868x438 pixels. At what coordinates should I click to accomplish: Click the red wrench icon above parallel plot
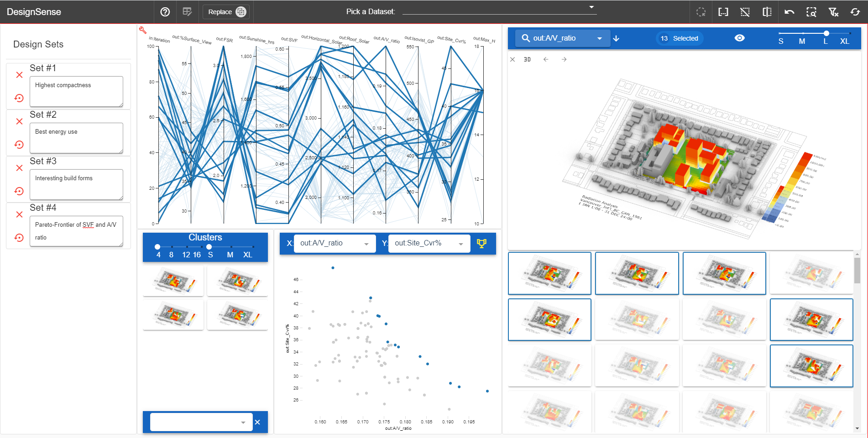point(143,30)
